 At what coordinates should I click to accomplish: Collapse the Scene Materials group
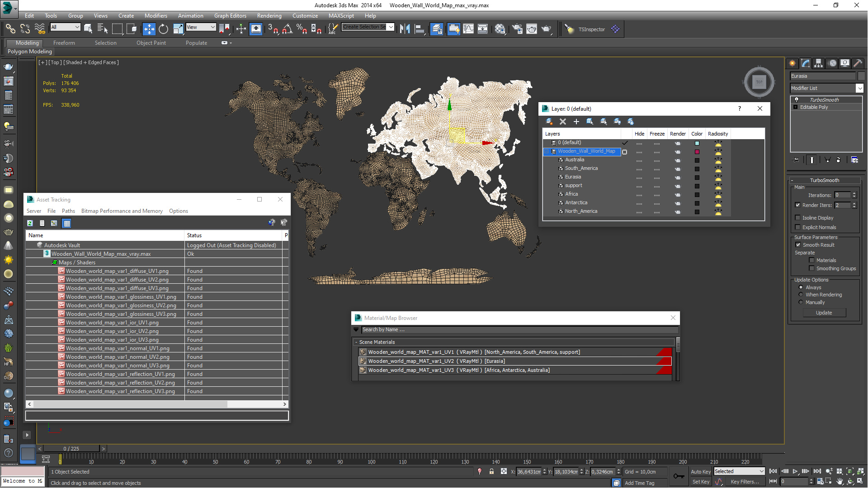tap(356, 343)
